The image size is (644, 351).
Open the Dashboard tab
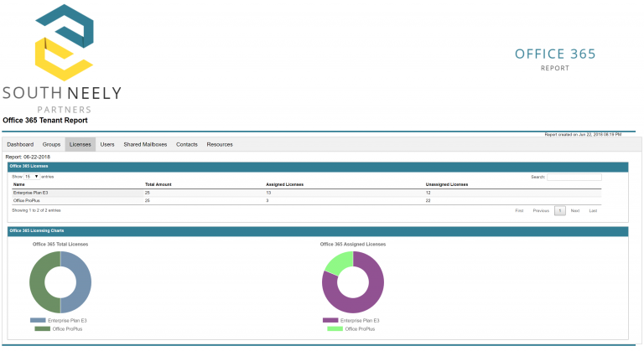click(x=20, y=145)
